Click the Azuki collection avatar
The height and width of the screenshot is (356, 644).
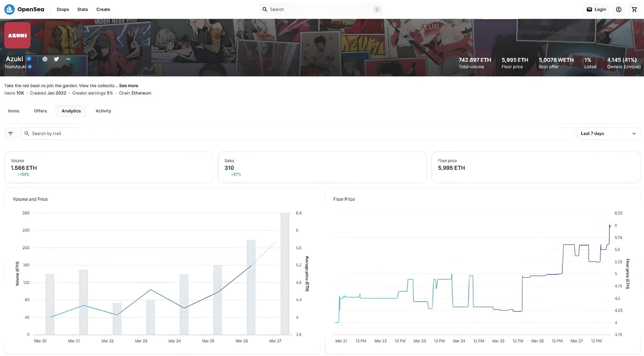tap(17, 35)
